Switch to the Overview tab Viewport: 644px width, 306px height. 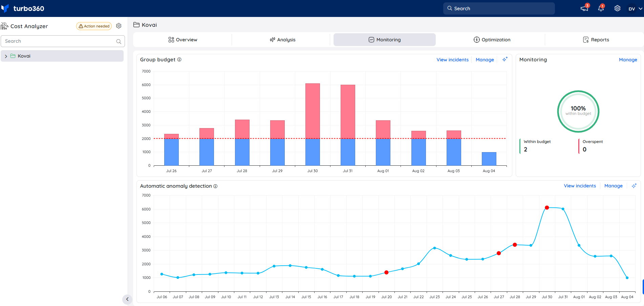[x=183, y=40]
